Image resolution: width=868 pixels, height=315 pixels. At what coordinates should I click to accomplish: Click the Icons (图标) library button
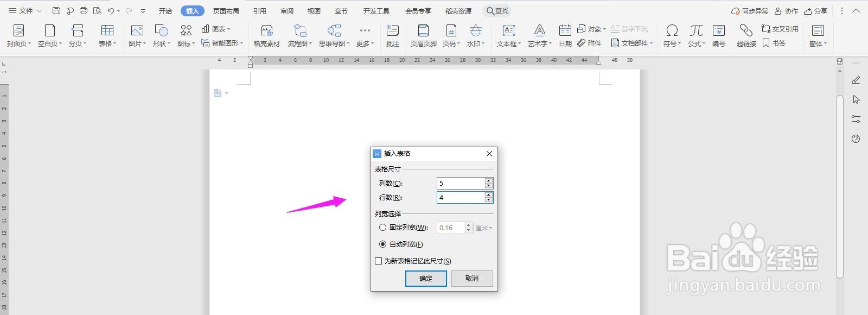point(186,36)
